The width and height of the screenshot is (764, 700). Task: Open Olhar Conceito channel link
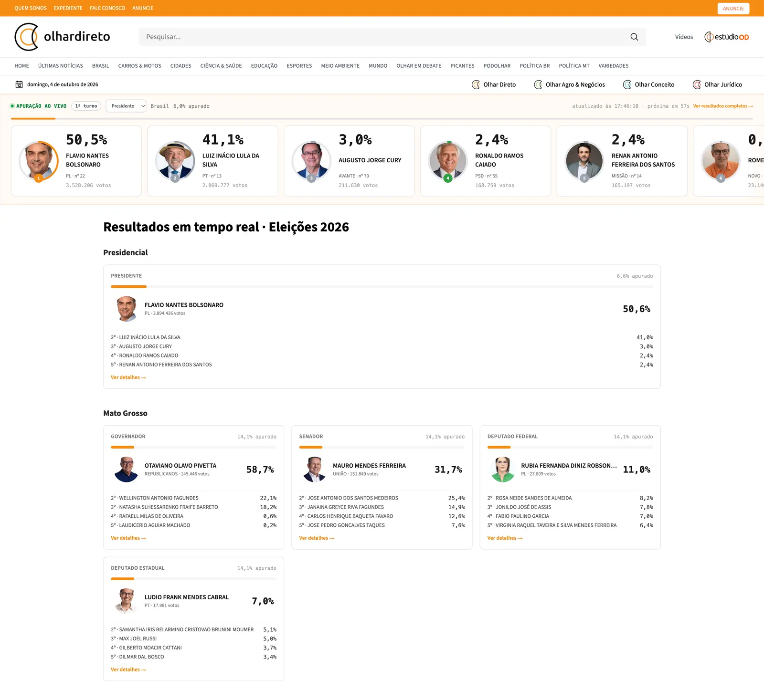pyautogui.click(x=648, y=84)
